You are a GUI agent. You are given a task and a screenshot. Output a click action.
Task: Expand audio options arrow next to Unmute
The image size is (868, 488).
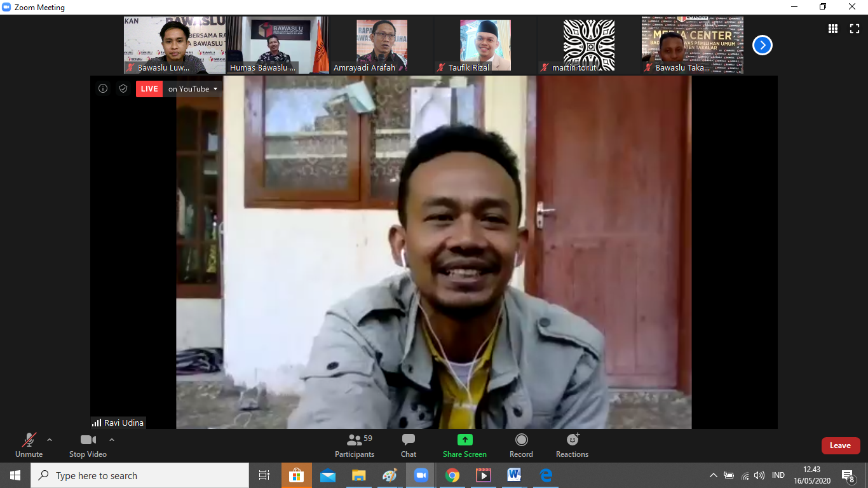(50, 440)
